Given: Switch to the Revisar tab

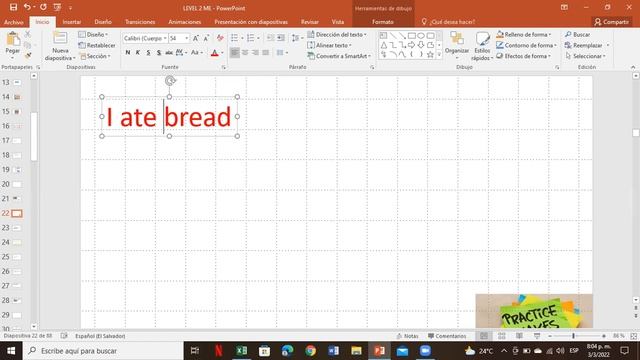Looking at the screenshot, I should coord(309,22).
